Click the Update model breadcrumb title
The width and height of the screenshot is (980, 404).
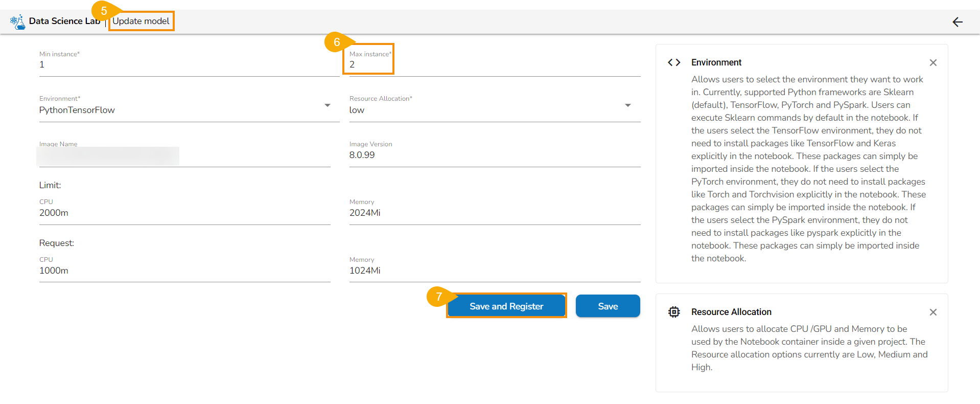(141, 21)
